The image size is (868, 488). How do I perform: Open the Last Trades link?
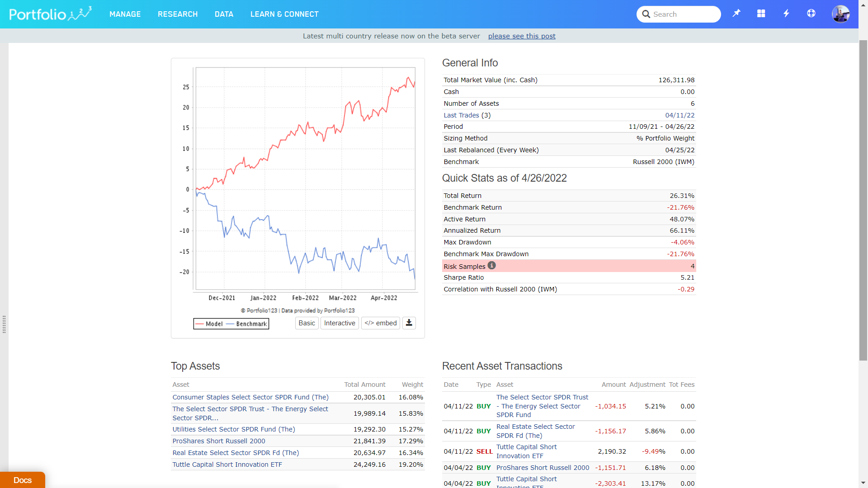pyautogui.click(x=461, y=115)
